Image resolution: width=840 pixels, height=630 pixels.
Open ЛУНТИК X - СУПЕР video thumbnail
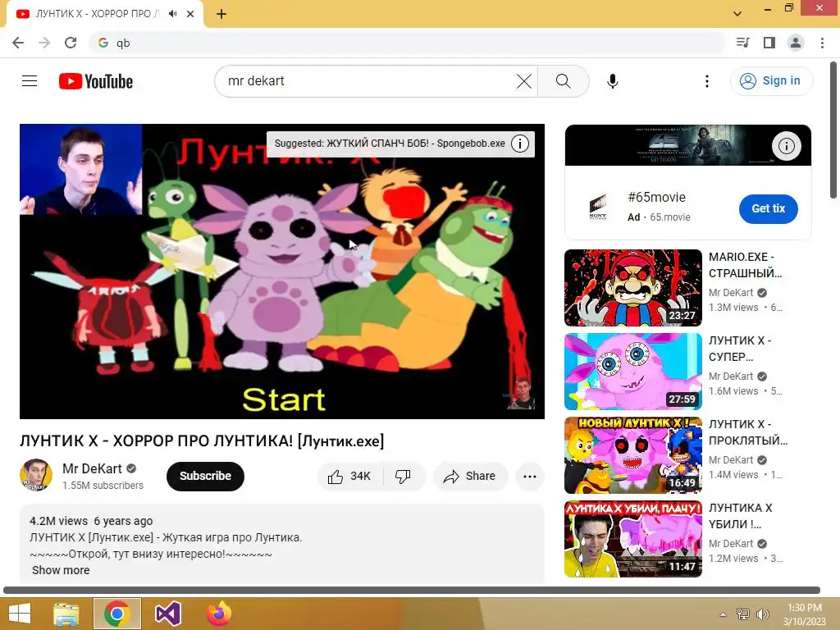tap(632, 372)
